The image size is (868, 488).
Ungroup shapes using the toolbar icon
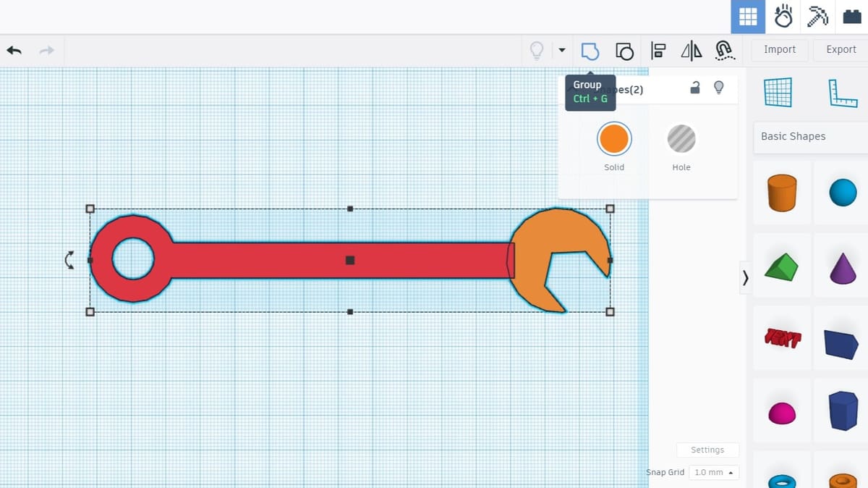point(624,51)
